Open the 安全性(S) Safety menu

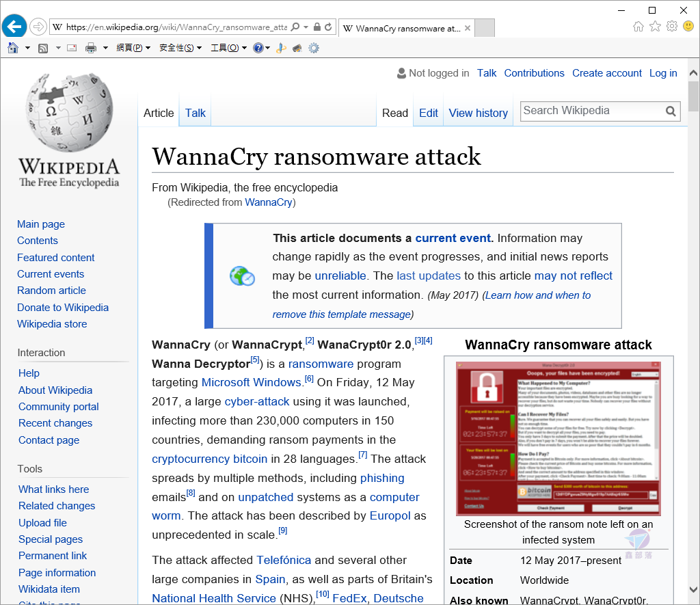(x=180, y=48)
